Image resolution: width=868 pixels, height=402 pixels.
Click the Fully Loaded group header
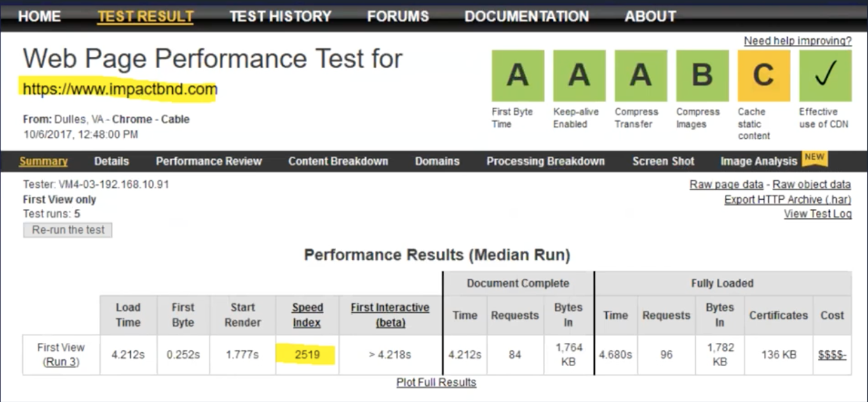pos(722,284)
